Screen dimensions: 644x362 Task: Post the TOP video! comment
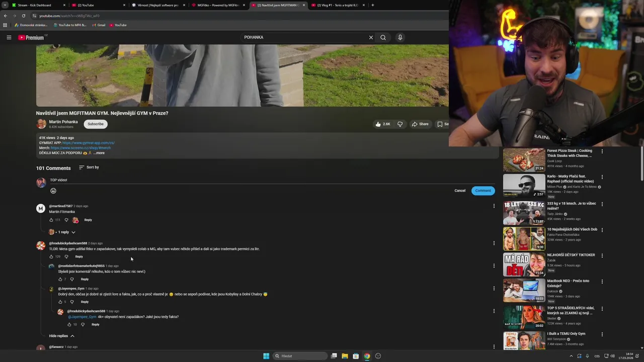click(x=483, y=191)
